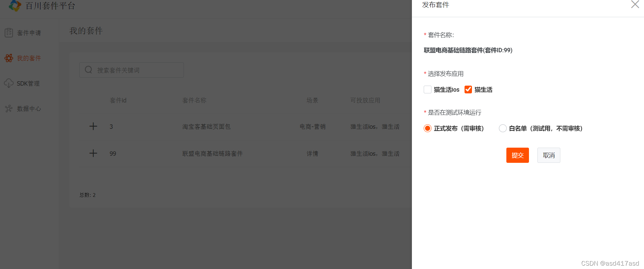Close the 发布套件 drawer with X

click(x=635, y=4)
